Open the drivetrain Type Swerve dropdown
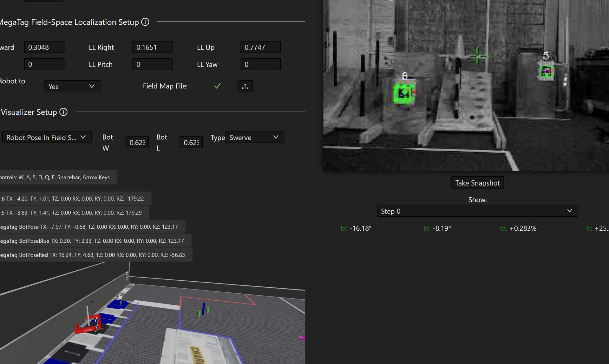Screen dimensions: 609x364 [x=255, y=137]
